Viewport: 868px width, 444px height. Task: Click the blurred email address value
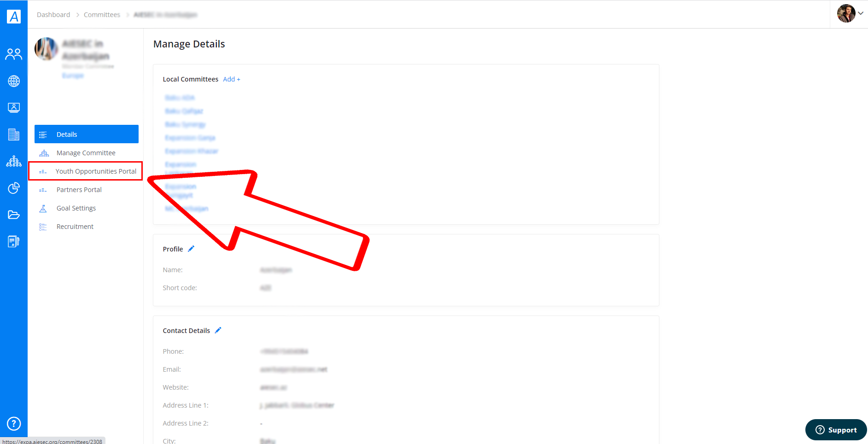(293, 369)
